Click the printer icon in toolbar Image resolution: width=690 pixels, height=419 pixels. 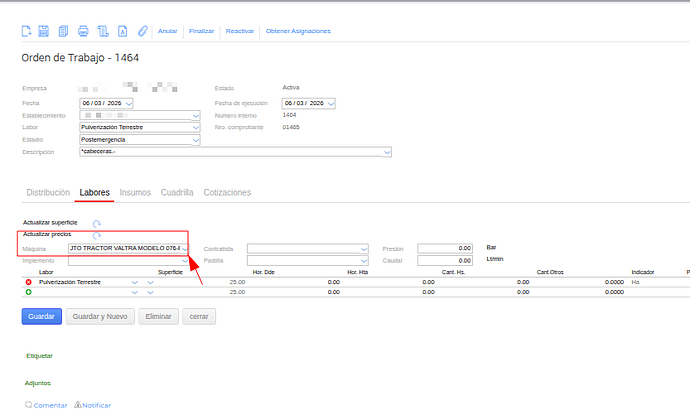pyautogui.click(x=84, y=31)
